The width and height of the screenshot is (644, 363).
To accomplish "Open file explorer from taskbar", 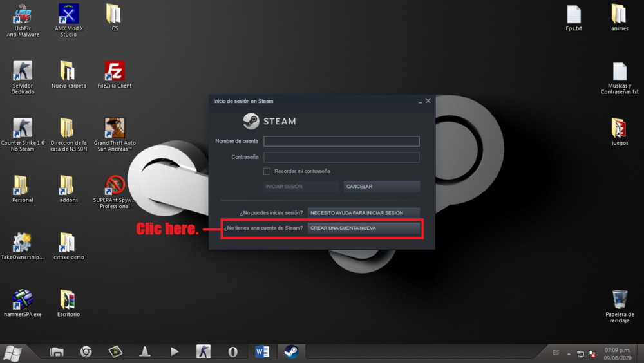I will [57, 352].
